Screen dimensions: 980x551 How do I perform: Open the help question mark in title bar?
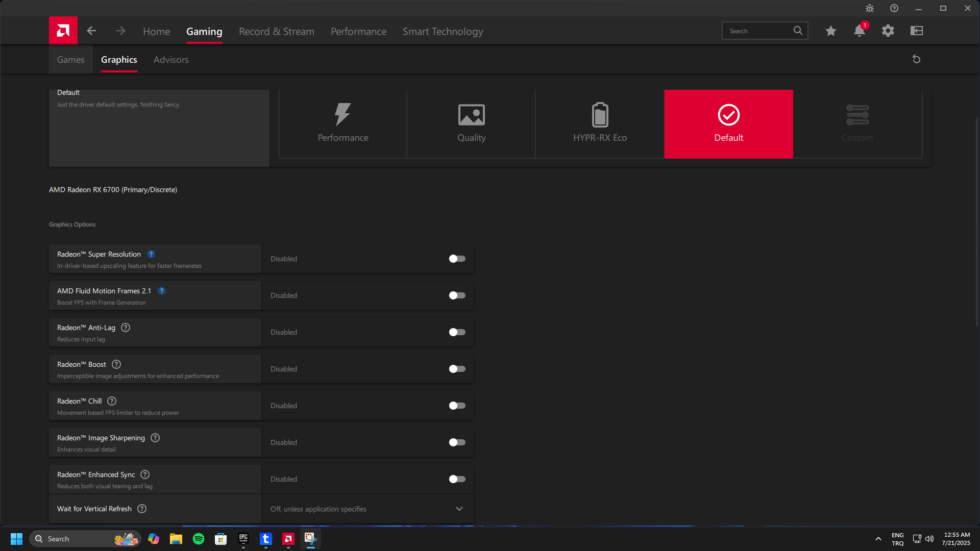coord(894,8)
